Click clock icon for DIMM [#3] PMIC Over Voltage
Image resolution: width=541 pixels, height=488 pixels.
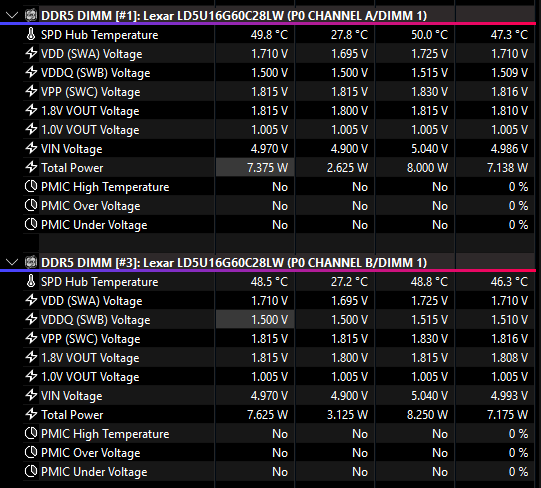pyautogui.click(x=31, y=452)
